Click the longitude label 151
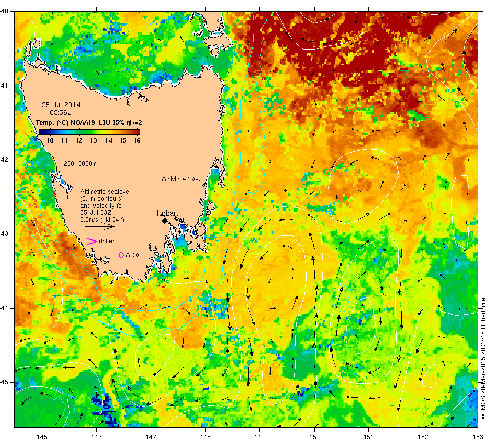Viewport: 488px width, 448px height. 368,437
